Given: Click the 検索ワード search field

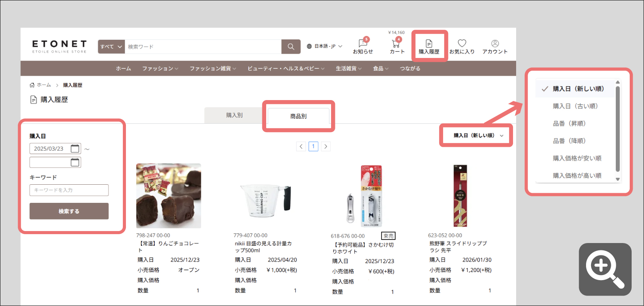Looking at the screenshot, I should (203, 47).
